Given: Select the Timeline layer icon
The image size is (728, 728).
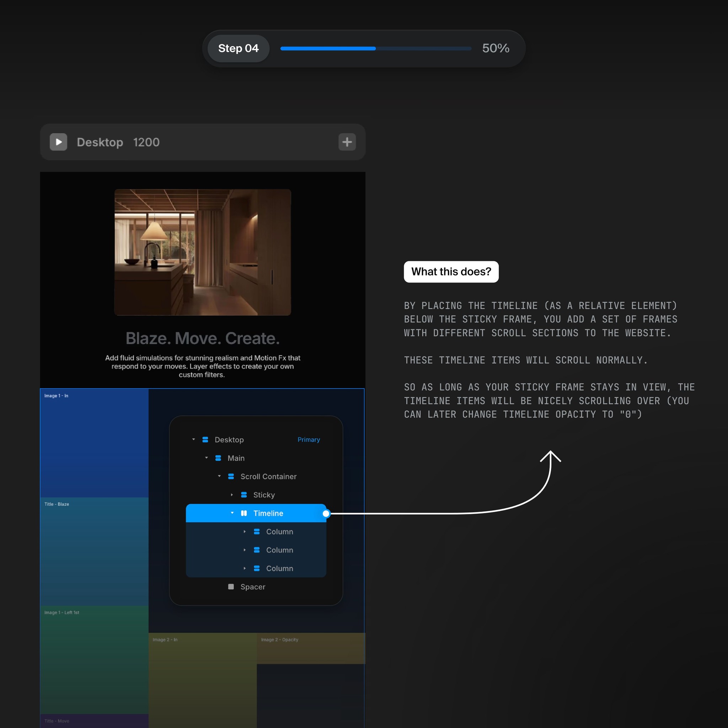Looking at the screenshot, I should [243, 513].
